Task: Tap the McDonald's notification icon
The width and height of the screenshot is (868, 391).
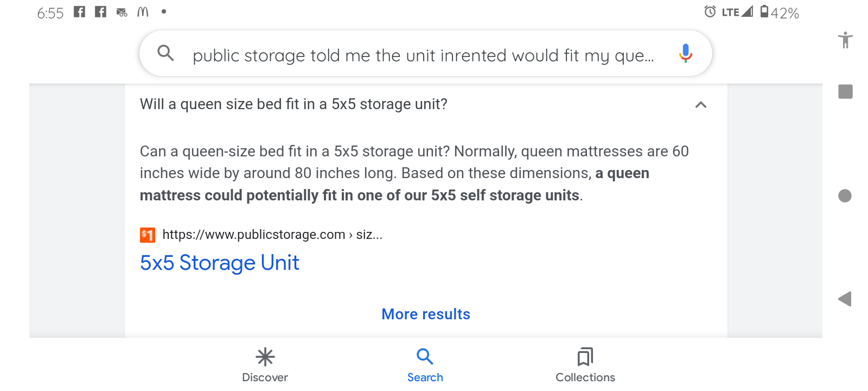Action: [142, 11]
